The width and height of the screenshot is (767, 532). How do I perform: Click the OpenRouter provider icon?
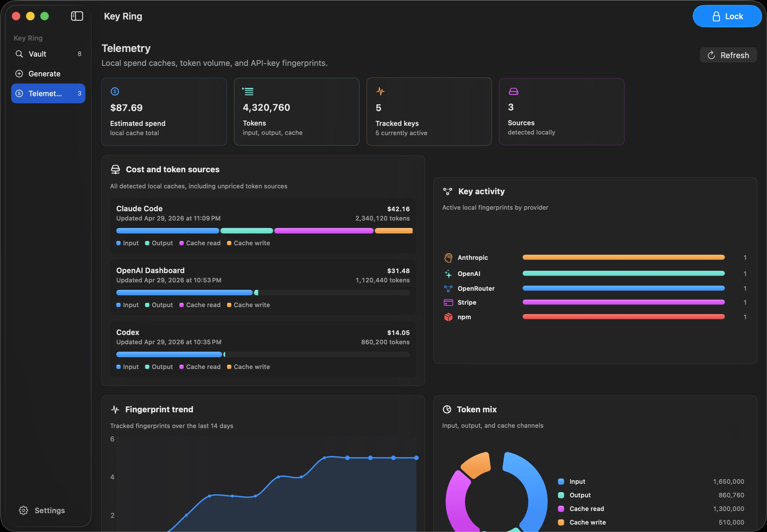tap(448, 288)
